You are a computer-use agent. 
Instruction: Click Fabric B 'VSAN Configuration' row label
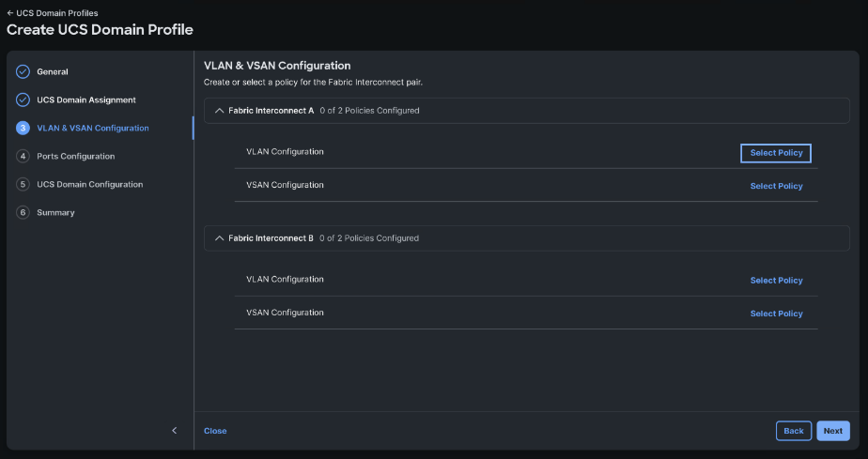285,313
